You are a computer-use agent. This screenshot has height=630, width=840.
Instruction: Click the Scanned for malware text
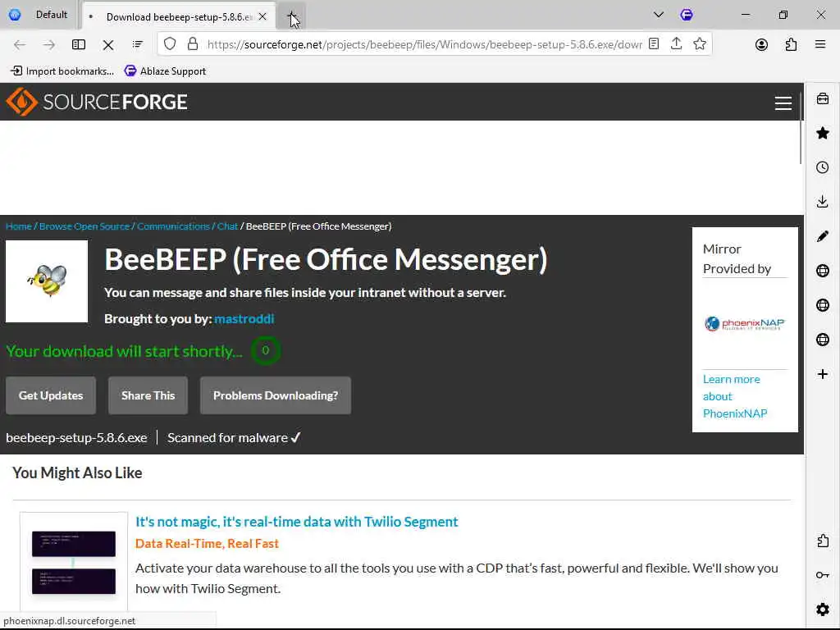pos(234,438)
